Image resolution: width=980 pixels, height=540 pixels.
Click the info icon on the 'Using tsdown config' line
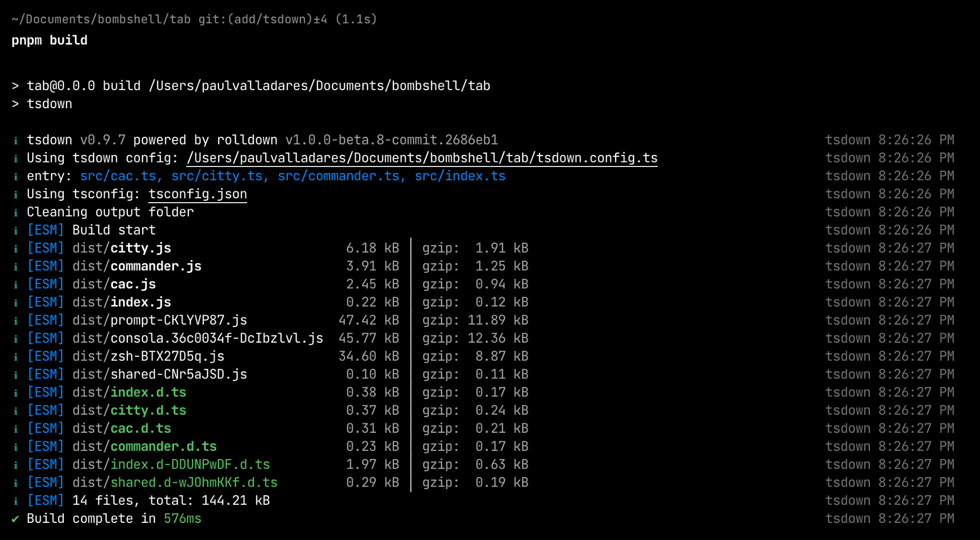pyautogui.click(x=16, y=159)
